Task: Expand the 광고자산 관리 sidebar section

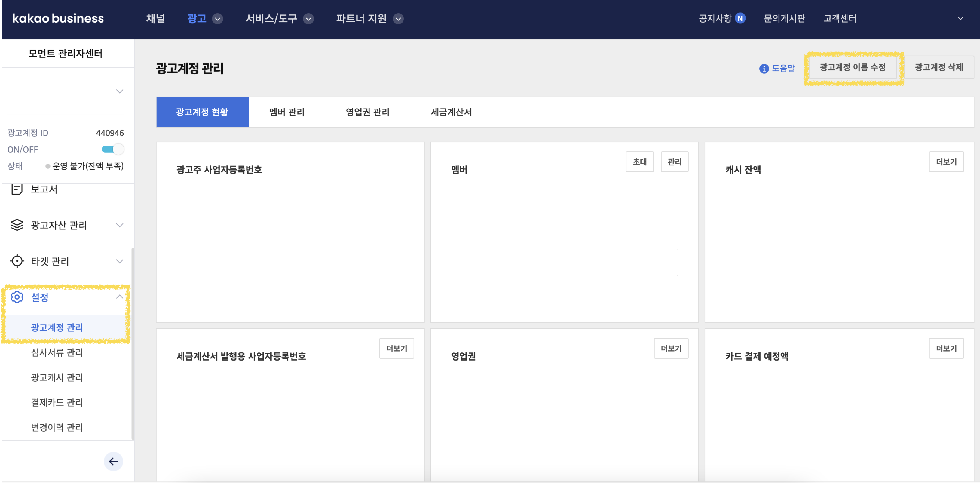Action: (x=119, y=225)
